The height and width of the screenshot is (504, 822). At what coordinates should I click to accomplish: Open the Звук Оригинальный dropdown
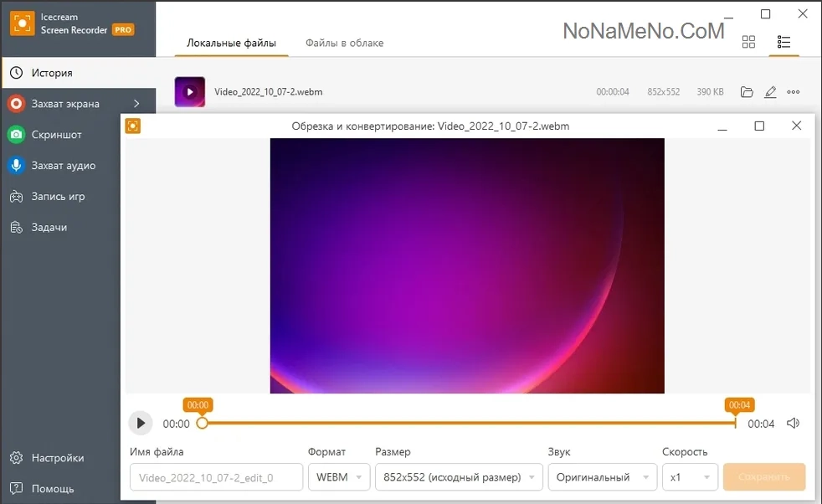point(602,477)
